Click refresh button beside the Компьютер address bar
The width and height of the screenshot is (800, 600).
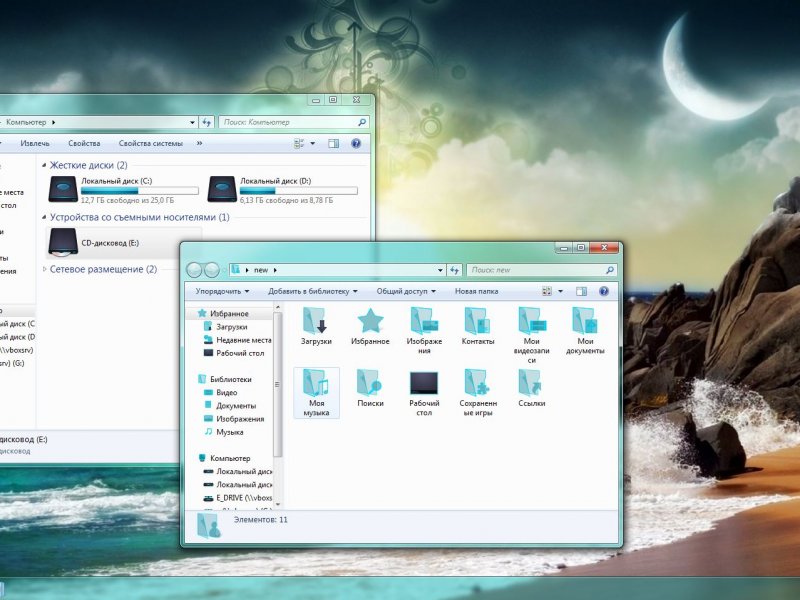(x=207, y=122)
